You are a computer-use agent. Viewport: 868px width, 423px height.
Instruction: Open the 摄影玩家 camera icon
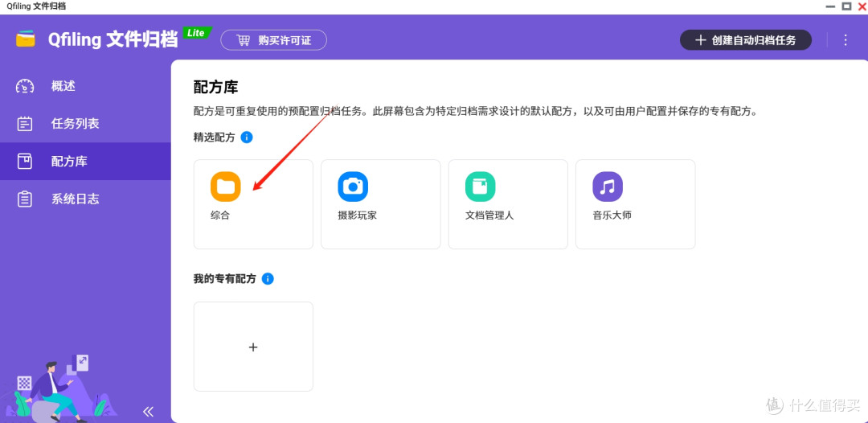pyautogui.click(x=353, y=187)
